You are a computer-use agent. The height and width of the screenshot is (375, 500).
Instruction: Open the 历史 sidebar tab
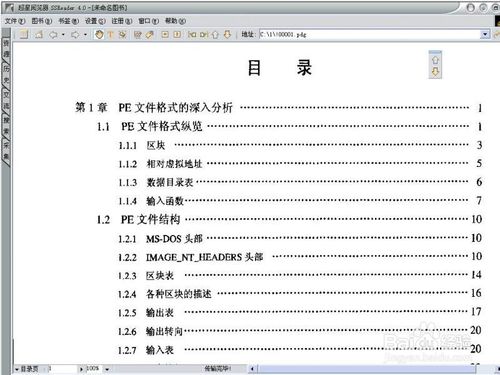click(x=6, y=74)
